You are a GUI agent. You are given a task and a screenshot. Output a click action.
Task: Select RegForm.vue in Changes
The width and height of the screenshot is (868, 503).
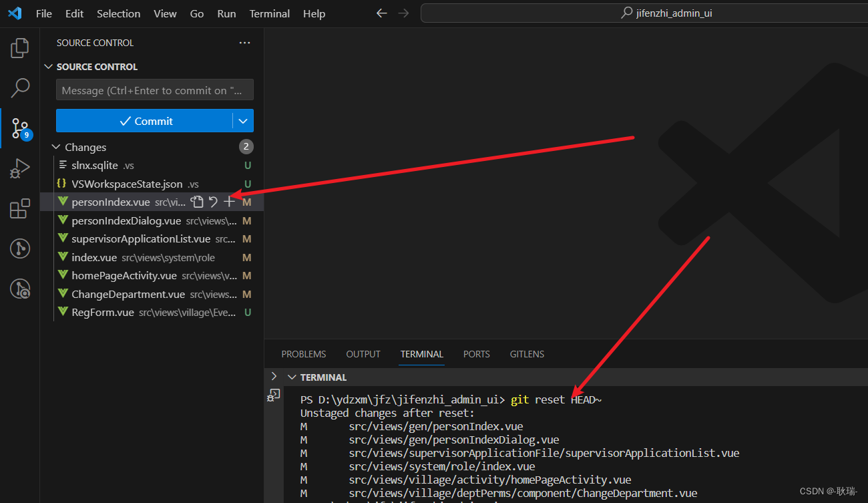(x=152, y=312)
